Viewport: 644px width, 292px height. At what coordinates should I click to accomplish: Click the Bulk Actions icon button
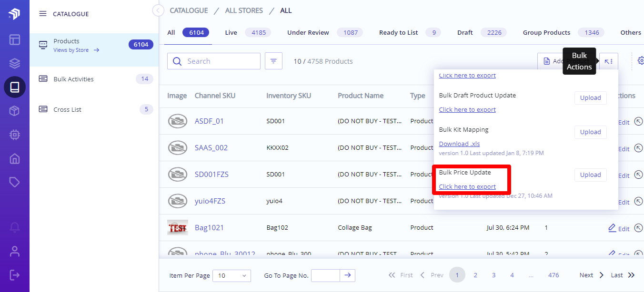point(609,61)
